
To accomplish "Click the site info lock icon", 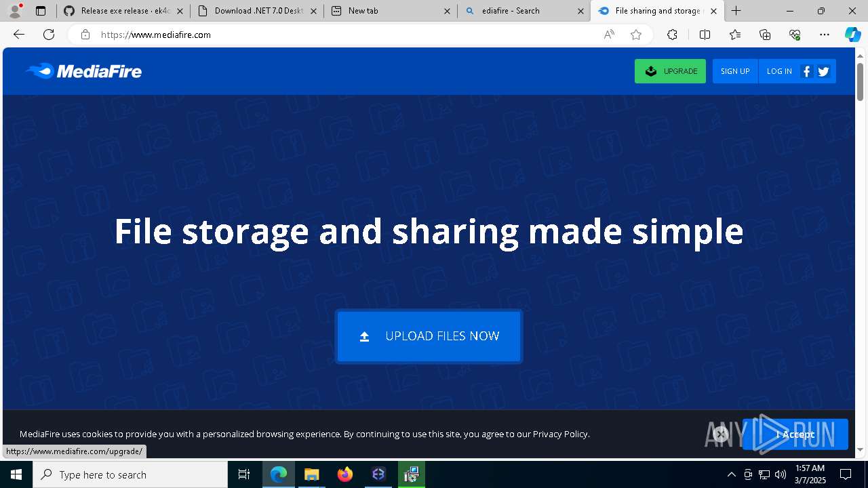I will 85,35.
